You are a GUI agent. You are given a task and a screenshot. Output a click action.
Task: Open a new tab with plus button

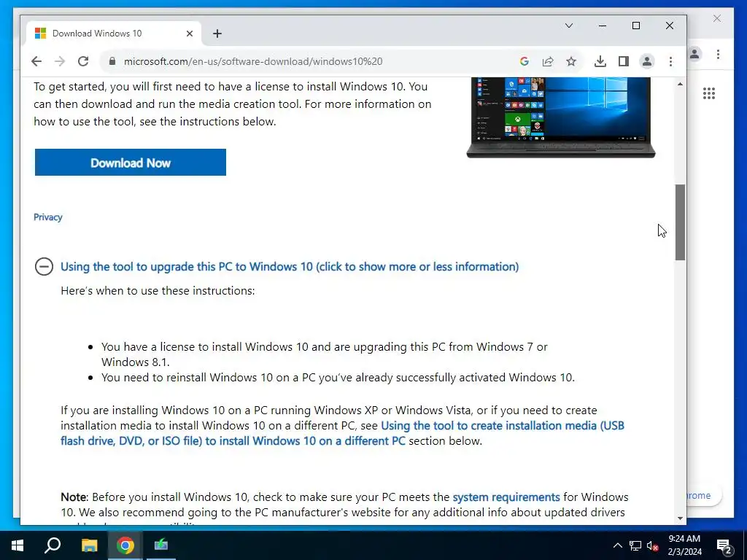pyautogui.click(x=217, y=34)
